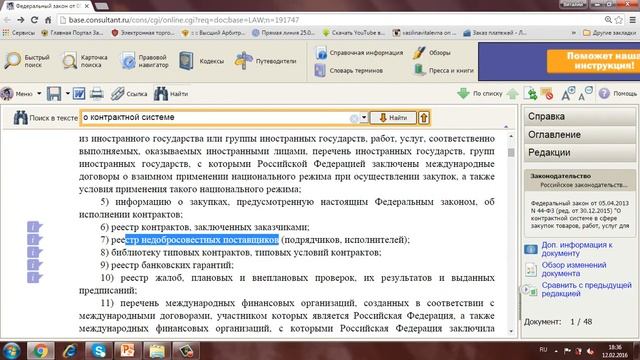
Task: Open Быстрый поиск quick search
Action: click(27, 61)
